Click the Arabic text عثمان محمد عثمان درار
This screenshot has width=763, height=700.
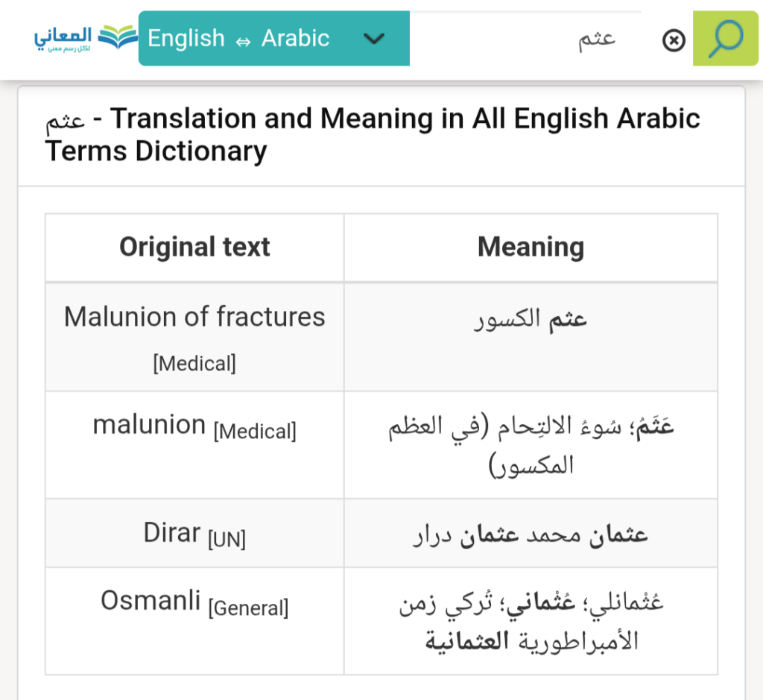[x=531, y=534]
